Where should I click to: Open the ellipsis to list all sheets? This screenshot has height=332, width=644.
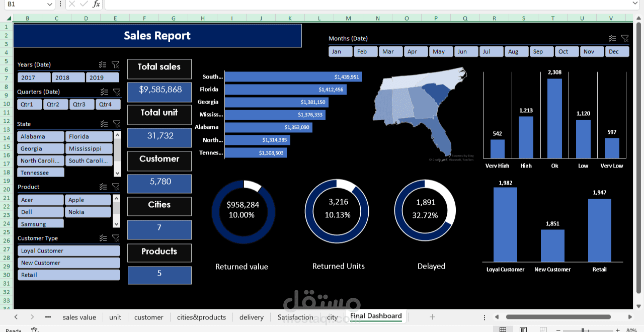point(48,317)
